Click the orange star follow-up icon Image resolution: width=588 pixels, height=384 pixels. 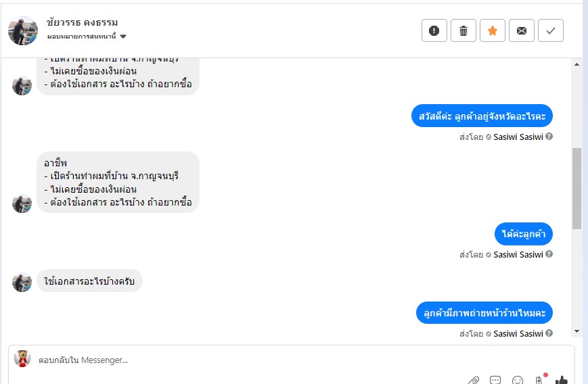pyautogui.click(x=493, y=30)
